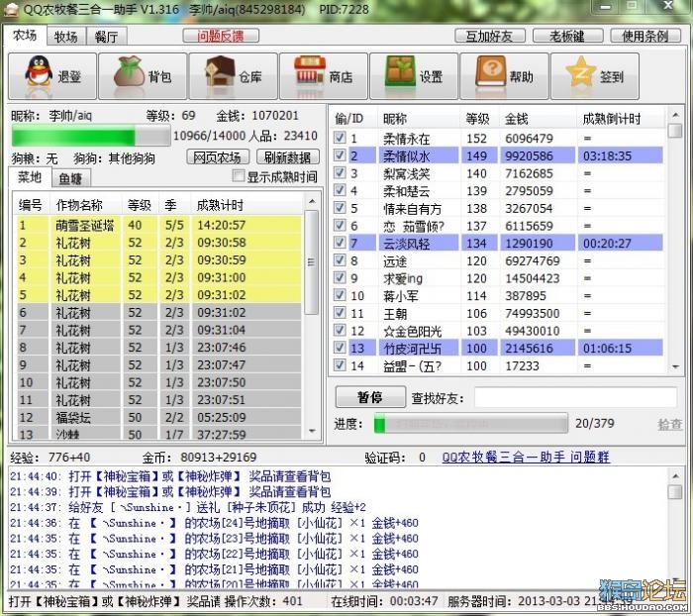The image size is (693, 616).
Task: Select log entry at 21:44:37
Action: [x=188, y=507]
